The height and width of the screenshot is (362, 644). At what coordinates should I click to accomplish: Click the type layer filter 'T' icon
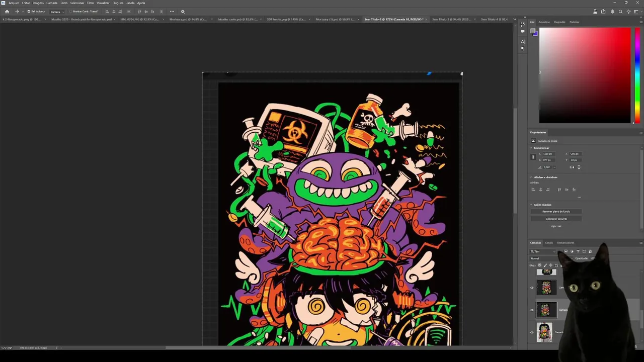click(x=578, y=251)
